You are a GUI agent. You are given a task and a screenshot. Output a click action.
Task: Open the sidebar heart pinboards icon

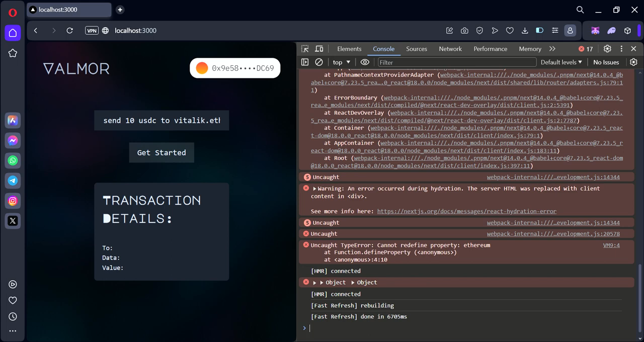13,300
